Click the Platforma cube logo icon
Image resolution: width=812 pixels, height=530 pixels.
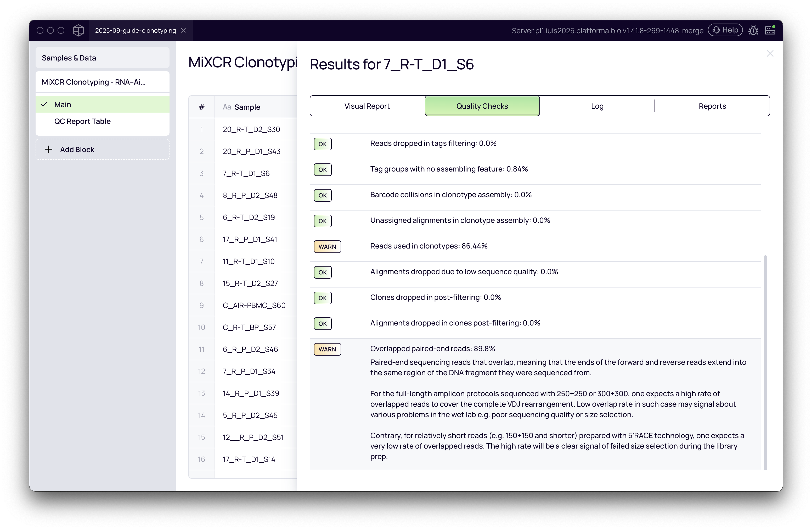[x=78, y=30]
